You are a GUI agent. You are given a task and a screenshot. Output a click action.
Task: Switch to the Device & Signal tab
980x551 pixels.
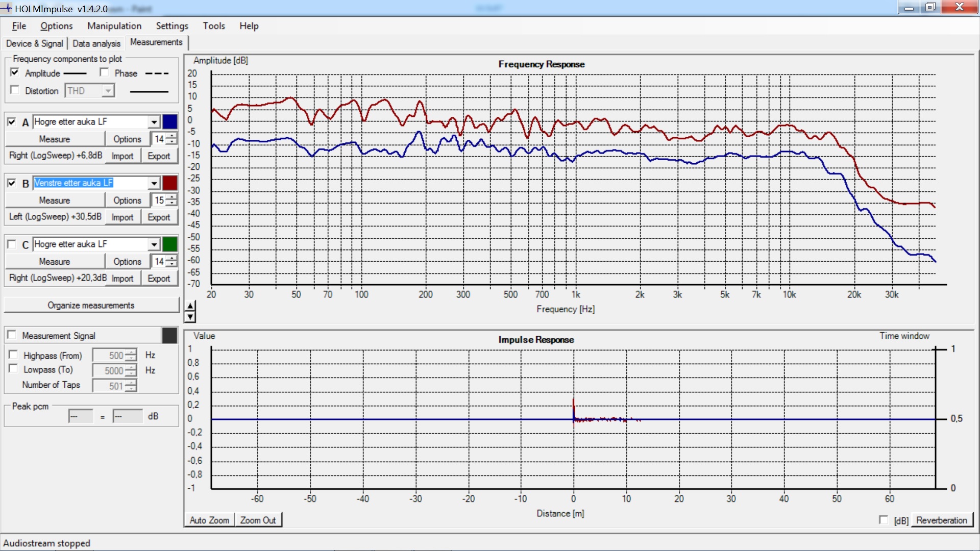click(35, 43)
